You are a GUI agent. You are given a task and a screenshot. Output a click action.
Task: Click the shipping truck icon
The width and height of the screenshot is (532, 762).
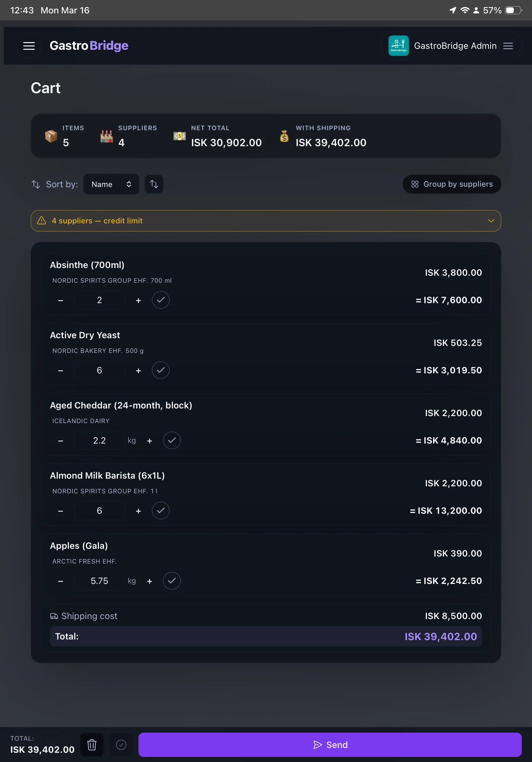[x=55, y=616]
